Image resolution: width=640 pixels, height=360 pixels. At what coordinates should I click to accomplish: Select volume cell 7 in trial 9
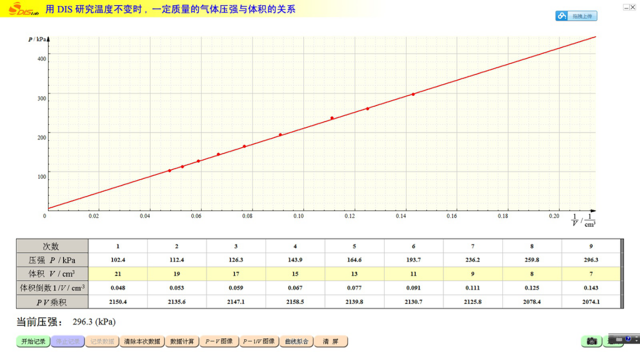point(591,274)
